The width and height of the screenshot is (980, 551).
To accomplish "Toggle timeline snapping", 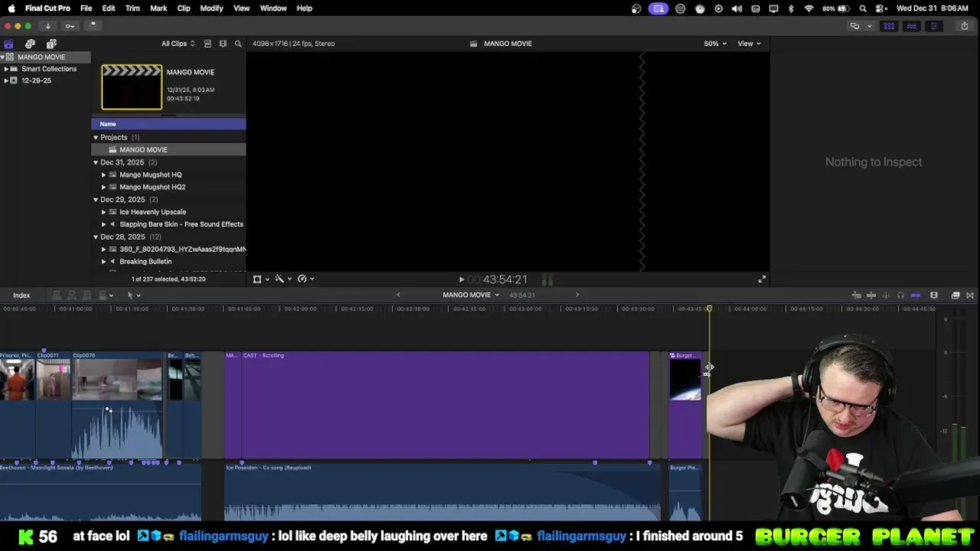I will point(916,295).
